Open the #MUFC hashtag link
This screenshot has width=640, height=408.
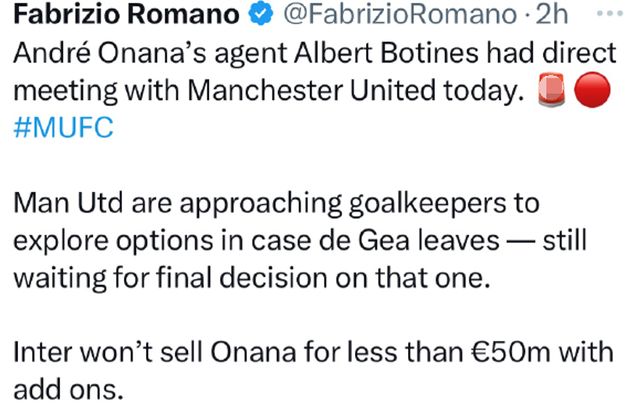(x=63, y=127)
